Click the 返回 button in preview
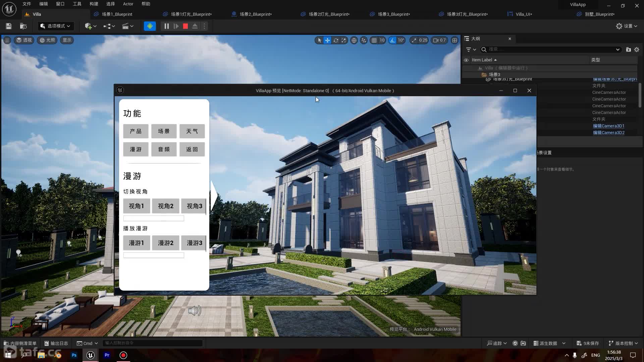Screen dimensions: 644x362 tap(192, 149)
